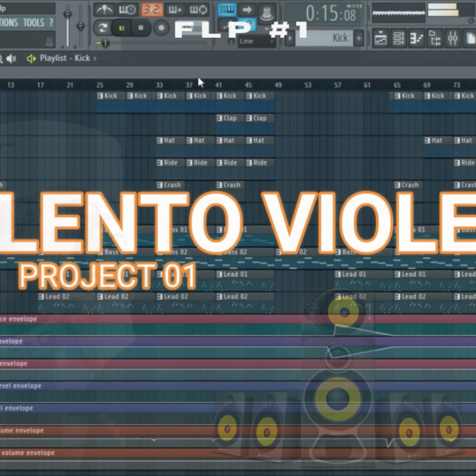Toggle wait for input before recording
The height and width of the screenshot is (476, 476).
click(x=128, y=10)
